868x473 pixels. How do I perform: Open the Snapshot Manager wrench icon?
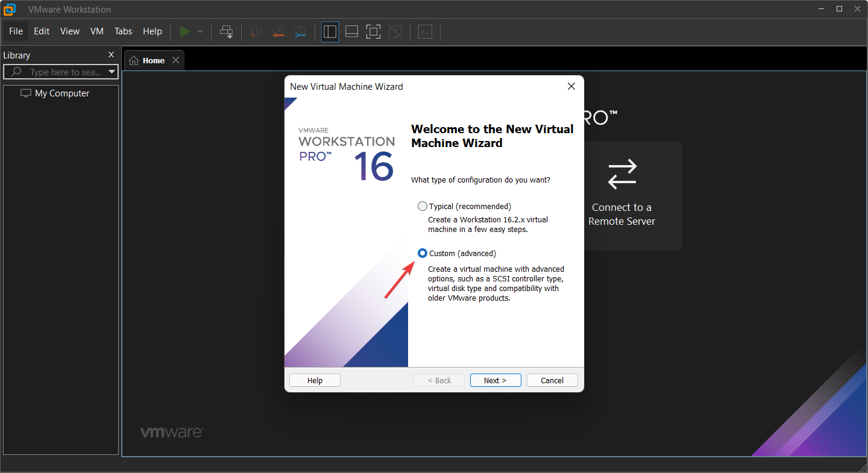point(300,32)
